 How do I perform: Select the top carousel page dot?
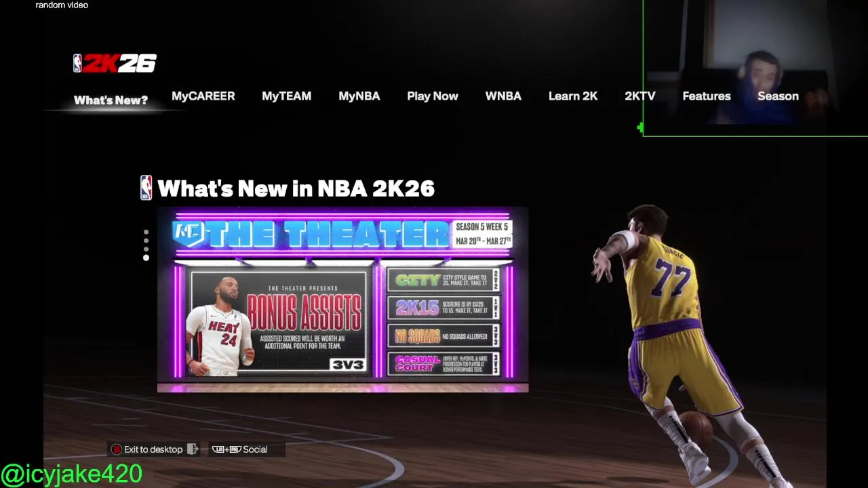[x=146, y=232]
